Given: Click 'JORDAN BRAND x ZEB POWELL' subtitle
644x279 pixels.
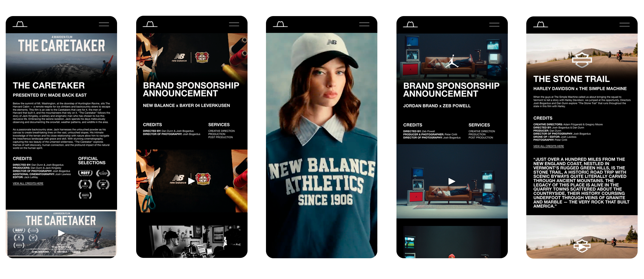Looking at the screenshot, I should [x=437, y=106].
